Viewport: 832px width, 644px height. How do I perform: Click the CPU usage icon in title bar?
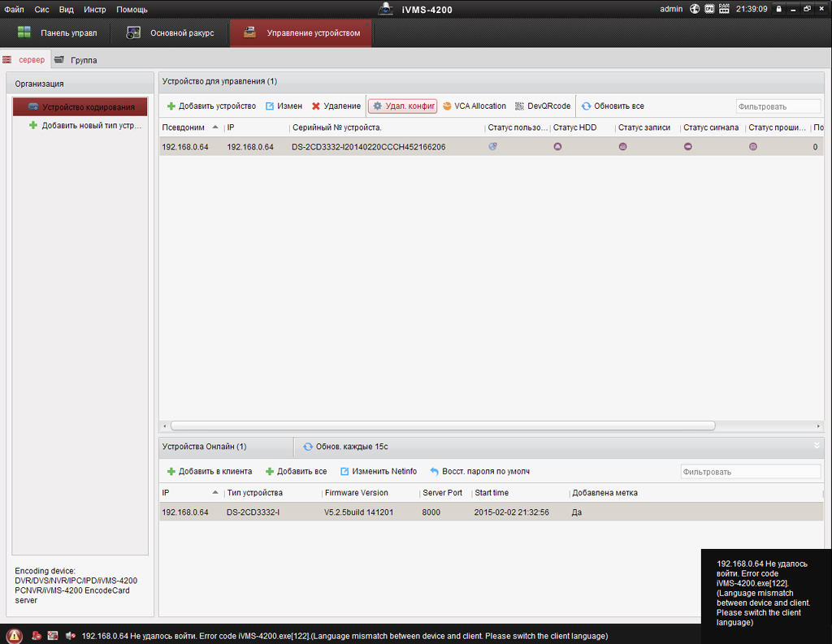(709, 9)
